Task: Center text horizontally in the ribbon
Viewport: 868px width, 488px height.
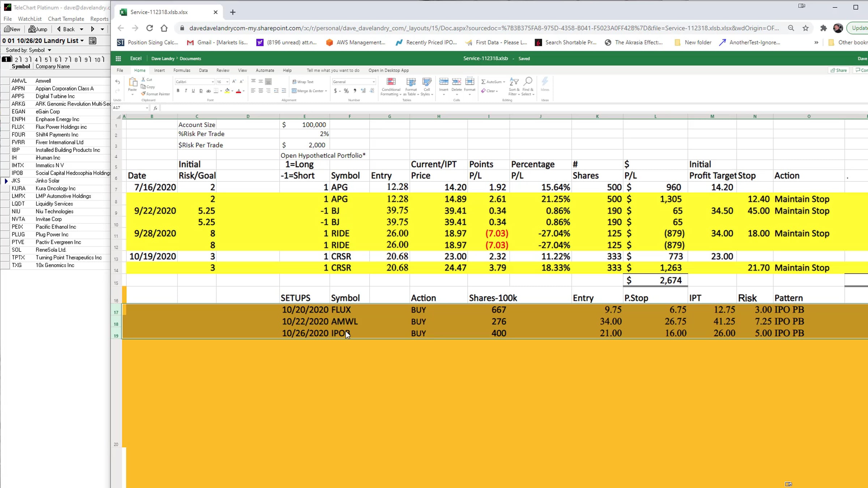Action: point(261,91)
